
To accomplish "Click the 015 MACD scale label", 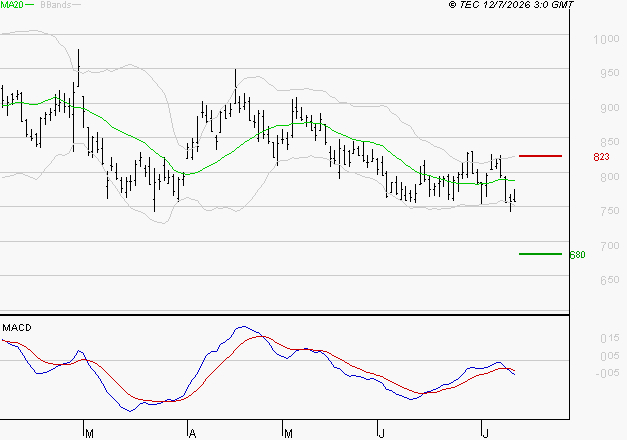I will pos(610,339).
